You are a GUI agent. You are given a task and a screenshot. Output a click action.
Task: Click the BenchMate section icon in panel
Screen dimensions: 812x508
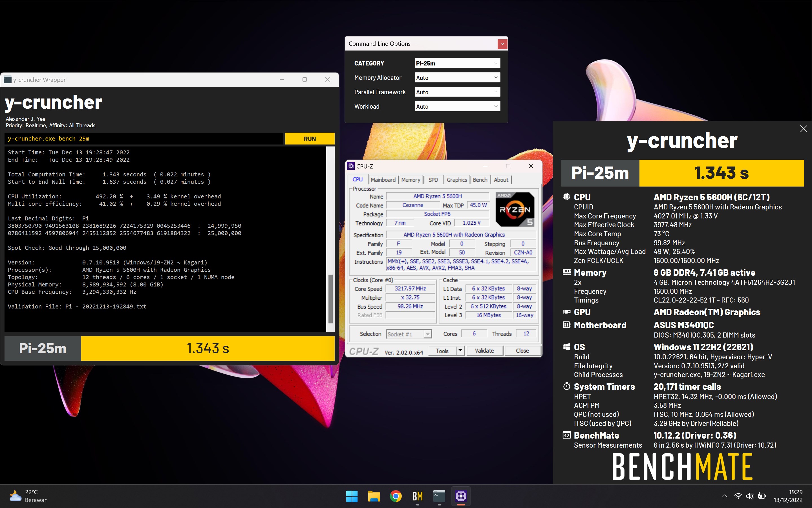[x=566, y=435]
